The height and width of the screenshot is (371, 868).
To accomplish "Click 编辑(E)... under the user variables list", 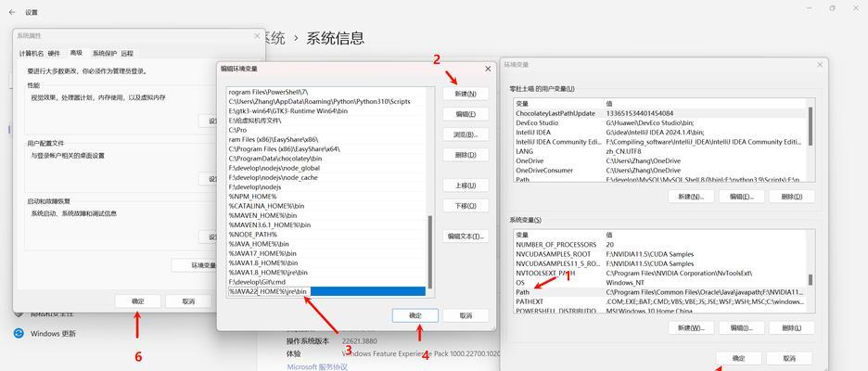I will 742,197.
